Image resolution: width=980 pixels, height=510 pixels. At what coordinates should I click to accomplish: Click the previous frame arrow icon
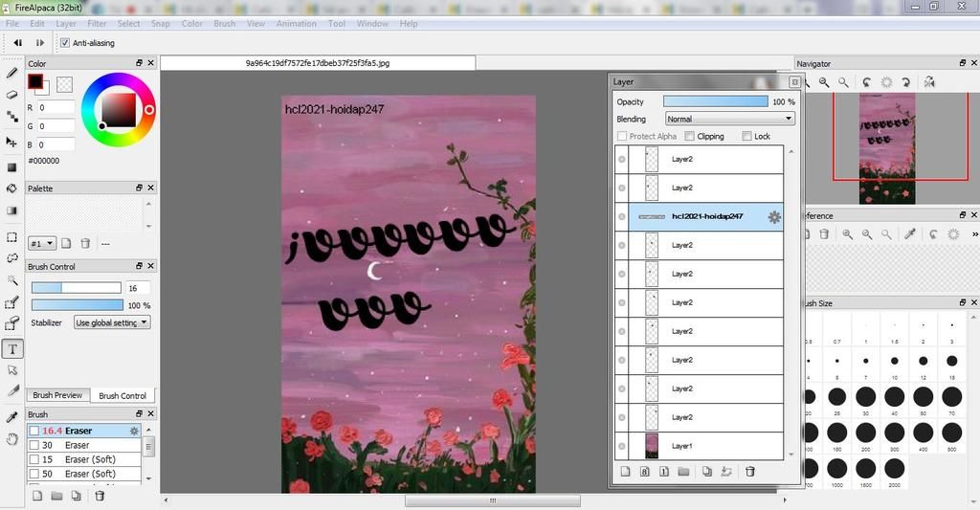(18, 43)
